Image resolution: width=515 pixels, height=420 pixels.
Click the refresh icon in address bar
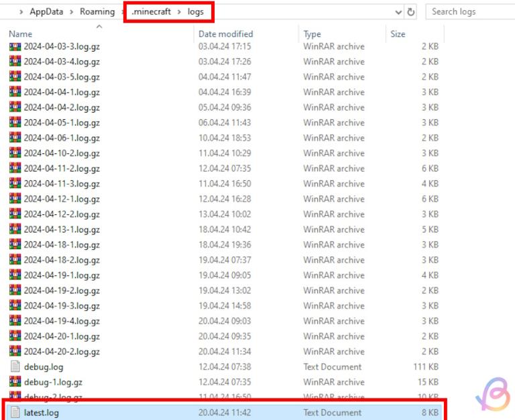click(411, 12)
